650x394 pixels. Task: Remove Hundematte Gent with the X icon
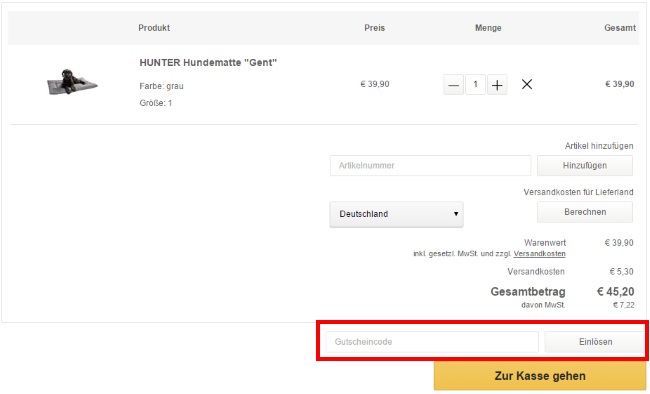527,84
